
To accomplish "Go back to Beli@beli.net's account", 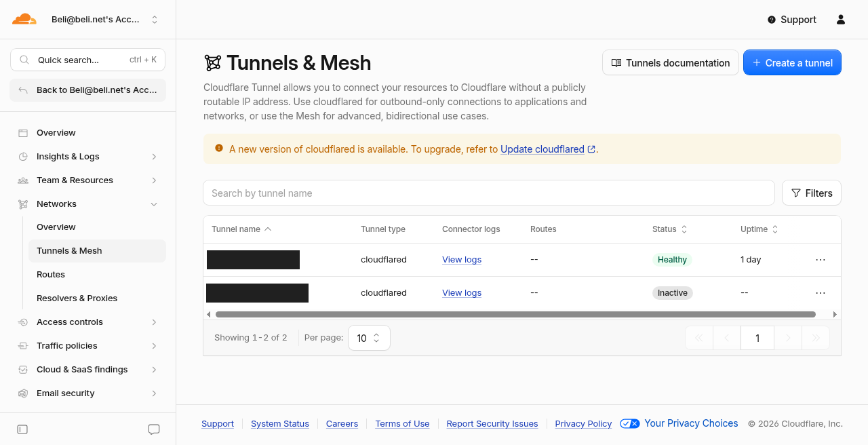I will (88, 90).
